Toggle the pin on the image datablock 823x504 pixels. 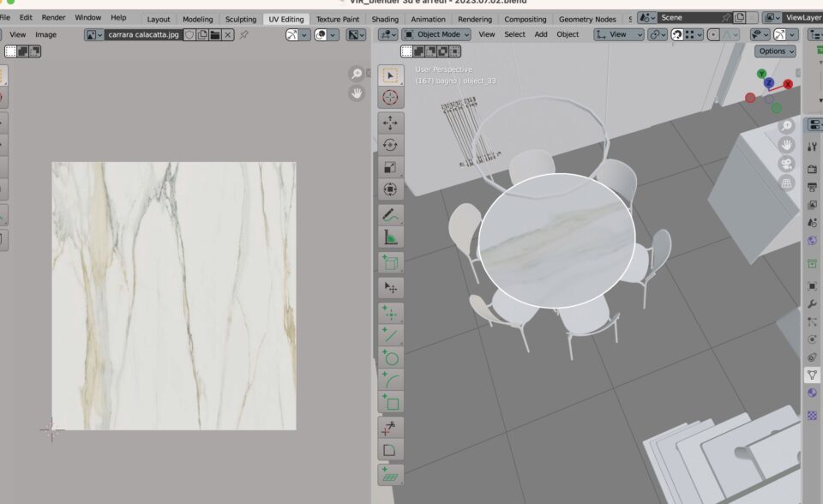[244, 34]
